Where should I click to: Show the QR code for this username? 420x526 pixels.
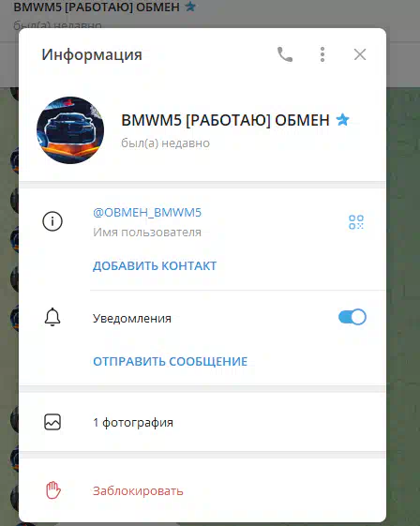click(x=356, y=222)
